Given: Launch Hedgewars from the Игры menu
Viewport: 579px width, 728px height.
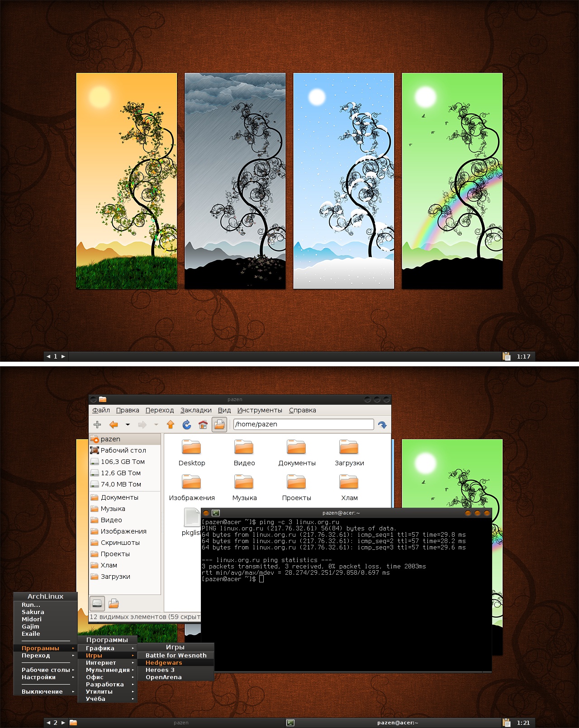Looking at the screenshot, I should coord(164,662).
